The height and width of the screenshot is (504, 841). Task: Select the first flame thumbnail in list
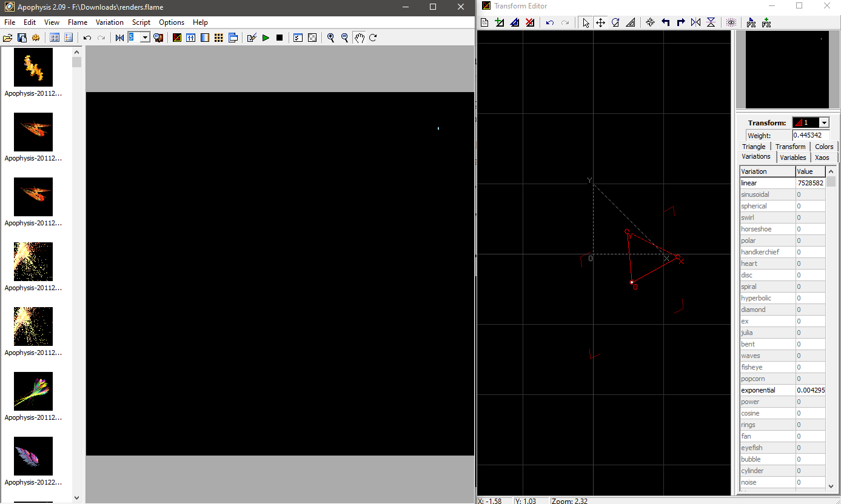click(x=33, y=67)
